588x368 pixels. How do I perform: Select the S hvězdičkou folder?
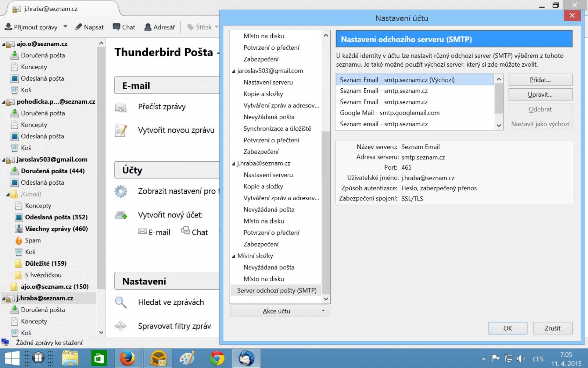click(43, 275)
